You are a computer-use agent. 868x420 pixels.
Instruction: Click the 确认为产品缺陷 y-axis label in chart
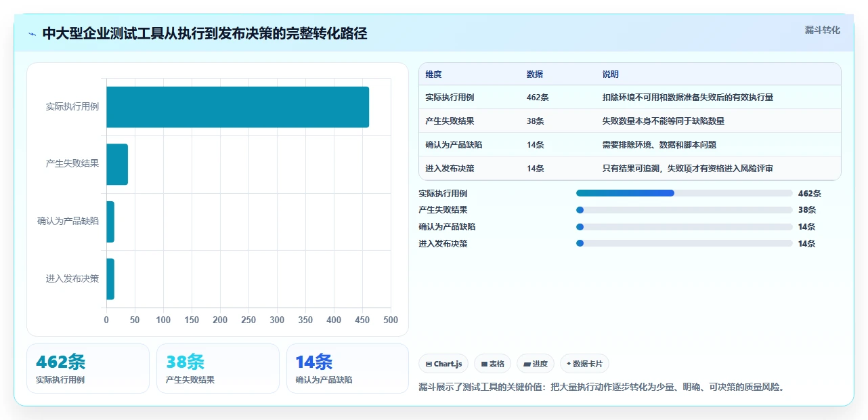point(68,222)
